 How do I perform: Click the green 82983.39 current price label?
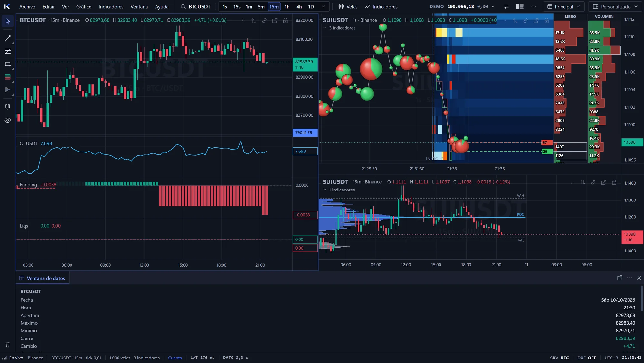(305, 64)
